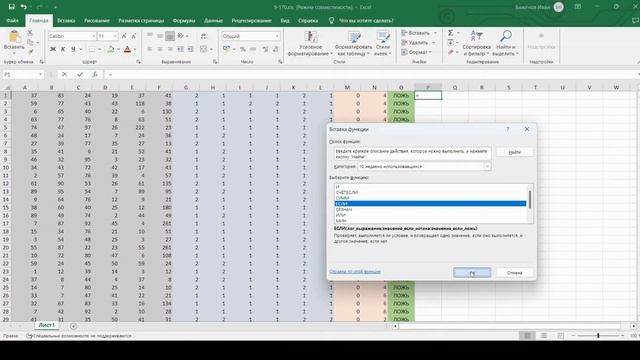Align cell text right
Viewport: 640px width, 360px height.
pos(170,49)
